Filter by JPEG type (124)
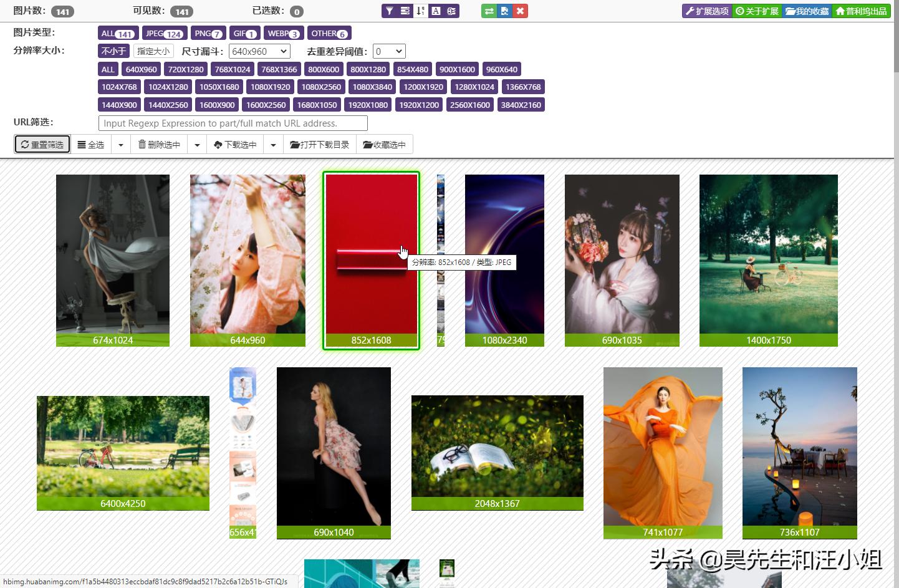This screenshot has width=899, height=588. click(x=165, y=34)
